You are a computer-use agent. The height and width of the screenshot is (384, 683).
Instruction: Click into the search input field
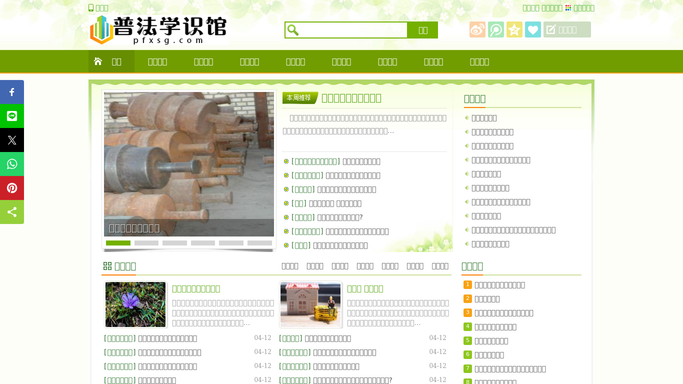(x=353, y=30)
